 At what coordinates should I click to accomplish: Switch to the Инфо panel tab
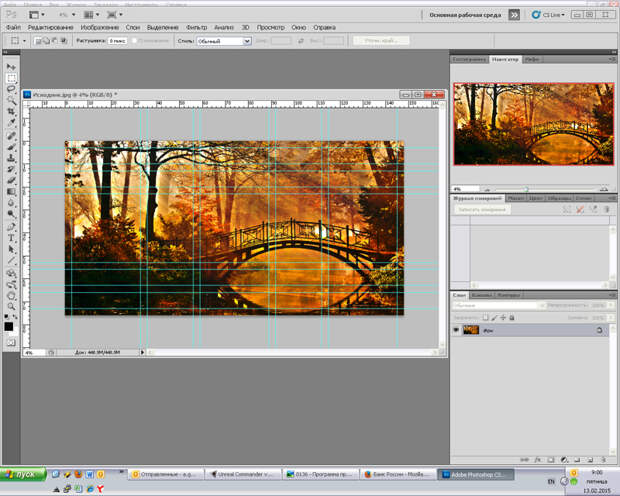point(532,59)
